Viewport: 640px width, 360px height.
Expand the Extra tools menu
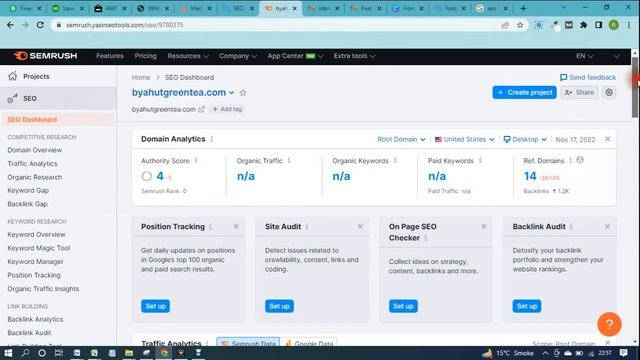354,56
